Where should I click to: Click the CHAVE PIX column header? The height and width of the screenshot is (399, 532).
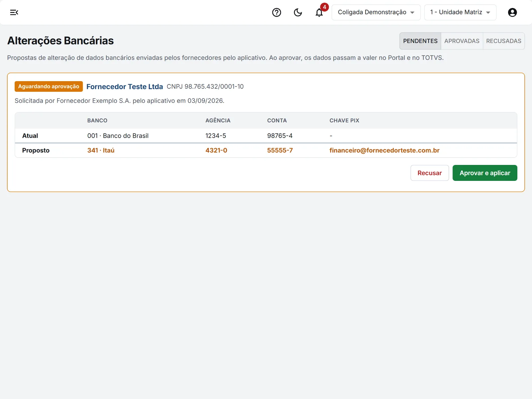(344, 120)
